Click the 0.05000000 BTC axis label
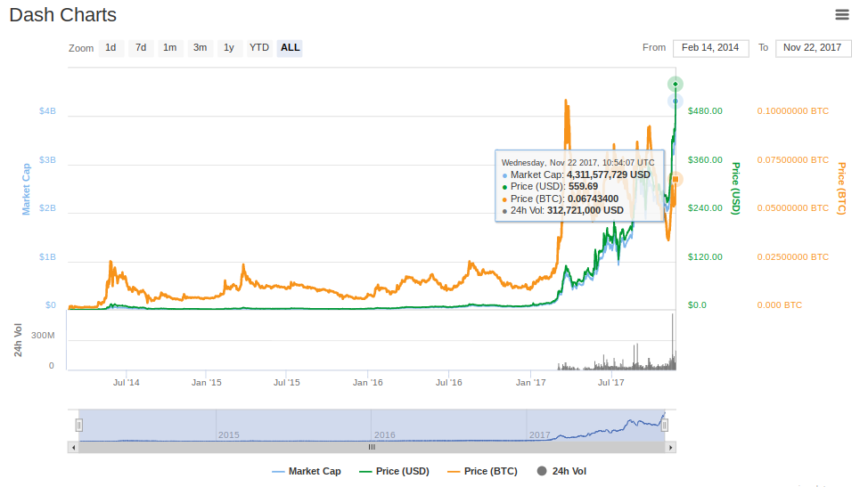868x487 pixels. (793, 207)
